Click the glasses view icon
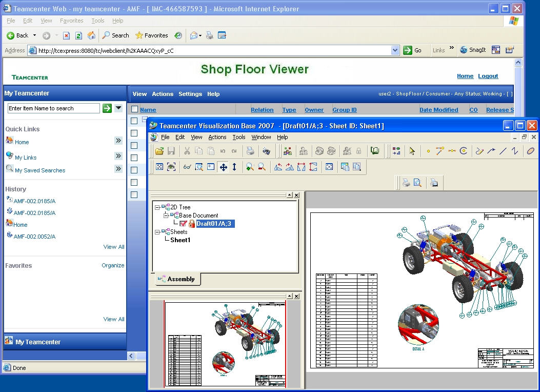This screenshot has width=540, height=392. coord(187,167)
